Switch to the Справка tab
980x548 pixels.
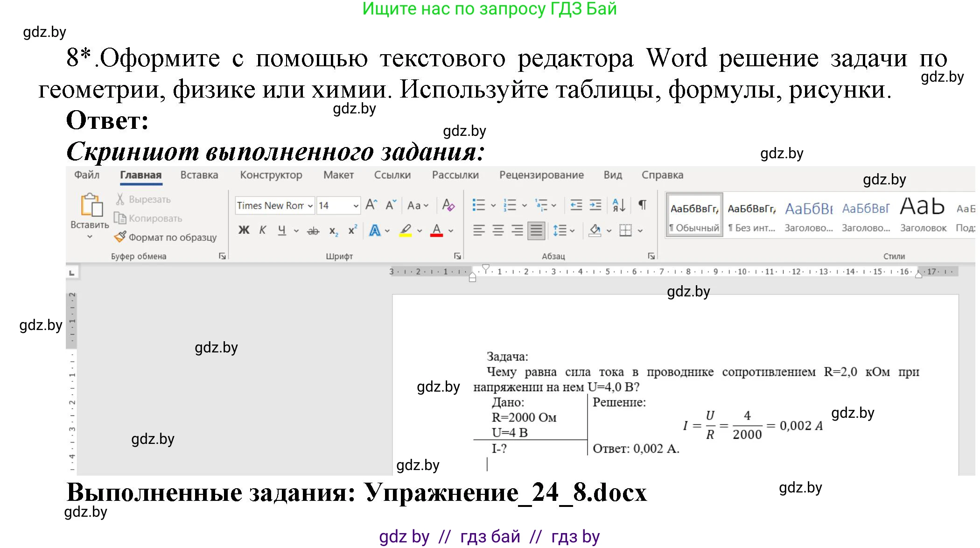662,175
